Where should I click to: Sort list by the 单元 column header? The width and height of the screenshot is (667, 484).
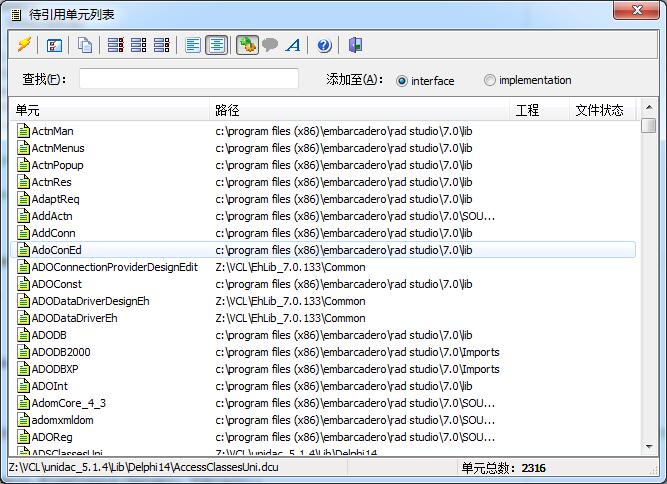(x=110, y=110)
